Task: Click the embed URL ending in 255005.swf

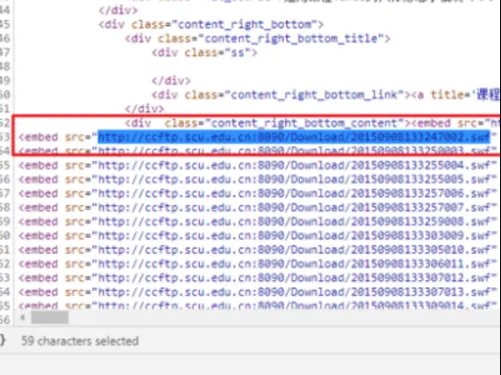Action: 295,179
